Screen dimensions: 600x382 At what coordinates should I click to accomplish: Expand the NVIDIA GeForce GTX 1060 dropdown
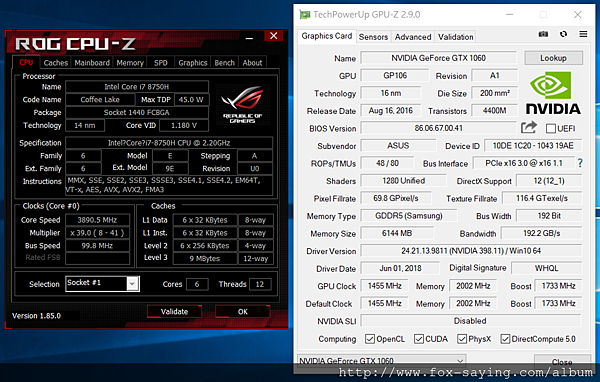(460, 361)
